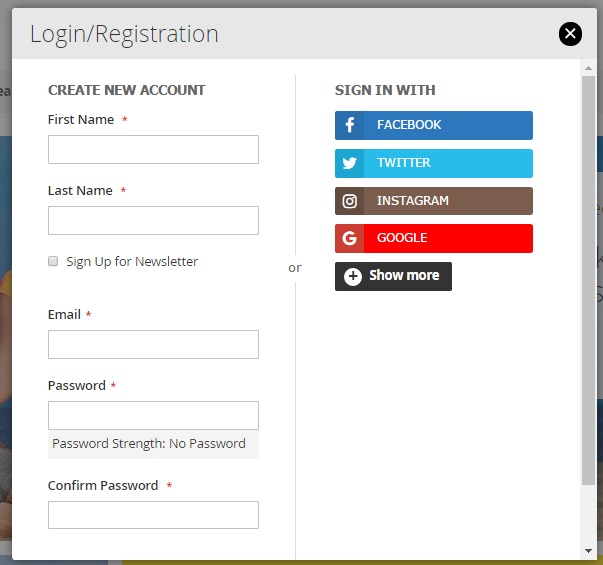Click the scrollbar down arrow
Screen dimensions: 603x565
tap(589, 550)
